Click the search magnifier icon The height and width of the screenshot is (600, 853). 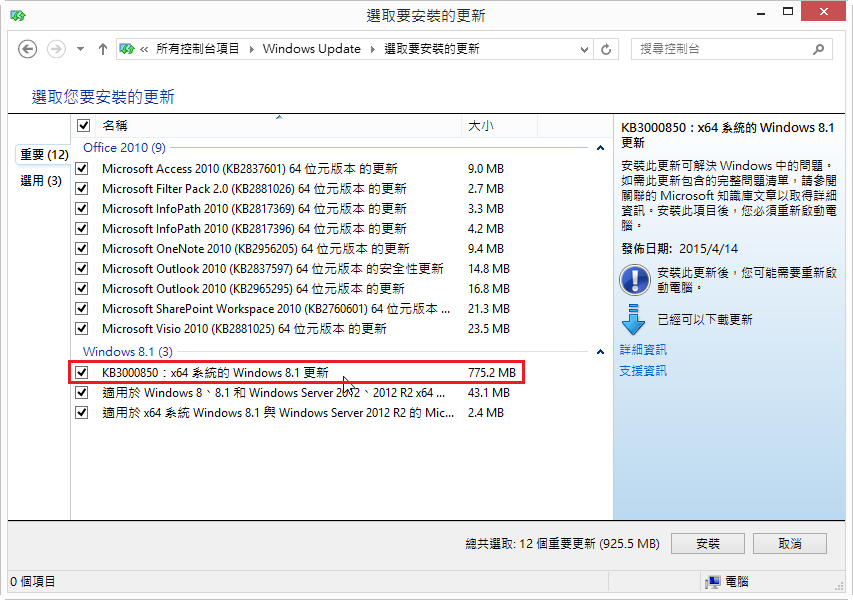(x=818, y=49)
